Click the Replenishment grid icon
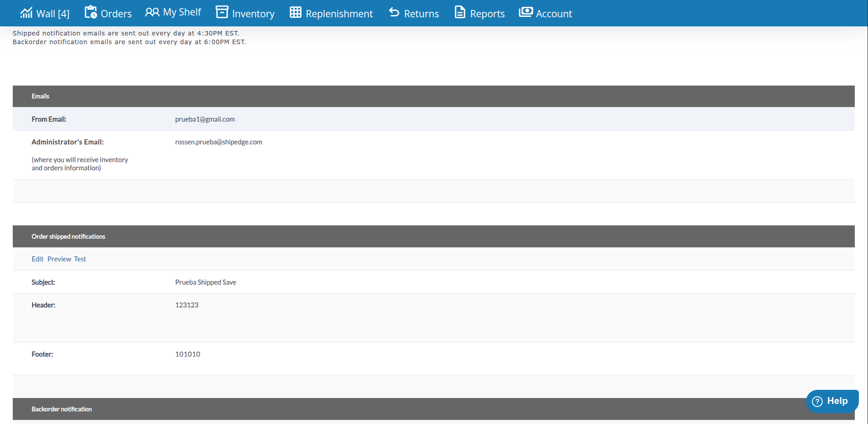Viewport: 868px width, 424px height. pos(295,12)
